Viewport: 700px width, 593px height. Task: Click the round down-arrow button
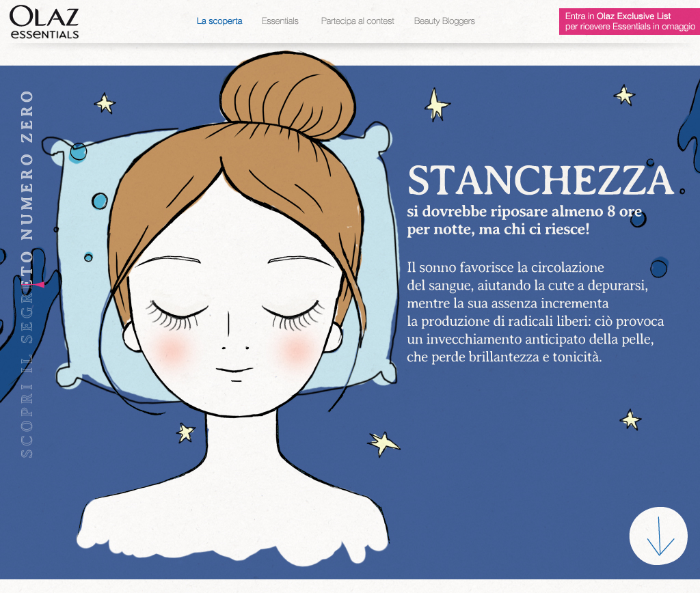(658, 536)
